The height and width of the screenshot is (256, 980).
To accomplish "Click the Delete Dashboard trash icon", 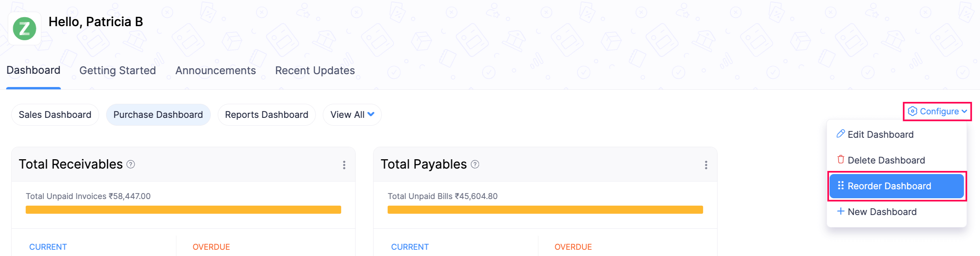I will pos(841,160).
